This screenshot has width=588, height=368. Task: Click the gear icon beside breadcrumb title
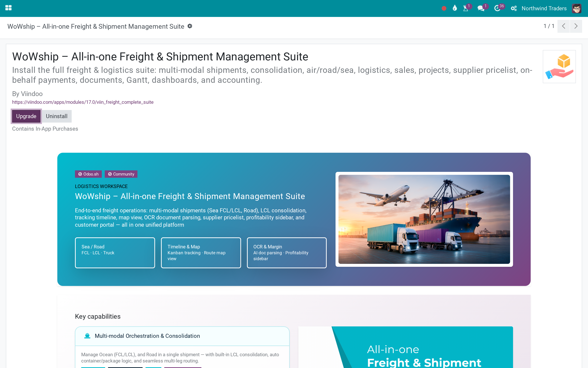coord(190,26)
